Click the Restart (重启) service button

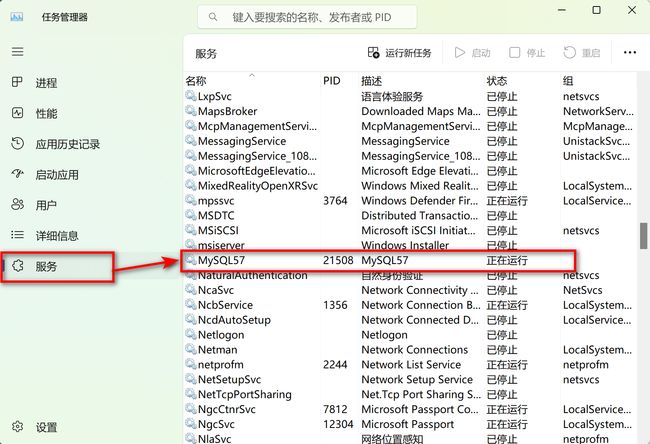(582, 53)
